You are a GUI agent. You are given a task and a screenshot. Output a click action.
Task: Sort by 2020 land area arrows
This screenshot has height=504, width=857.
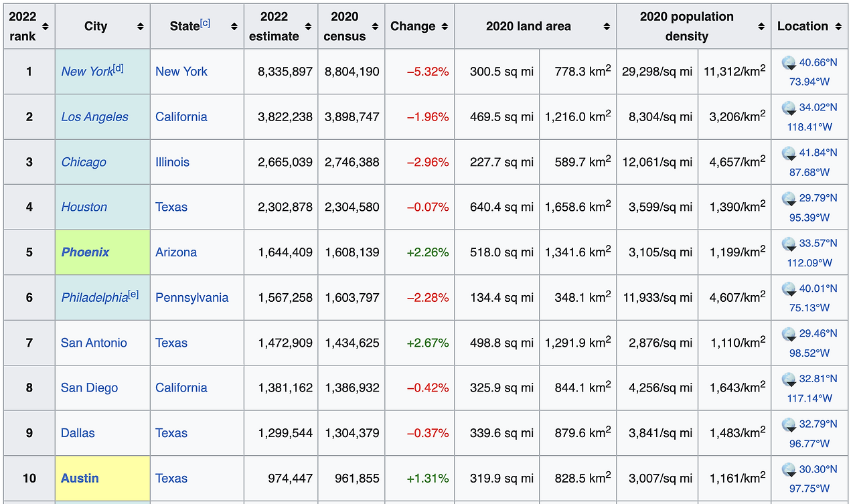[x=607, y=26]
